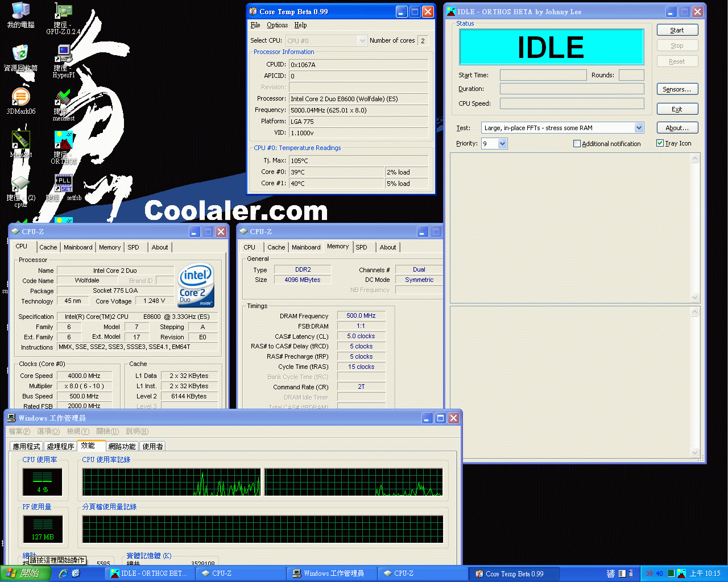Click the About... button in ORTHOS
The image size is (728, 582).
(677, 128)
